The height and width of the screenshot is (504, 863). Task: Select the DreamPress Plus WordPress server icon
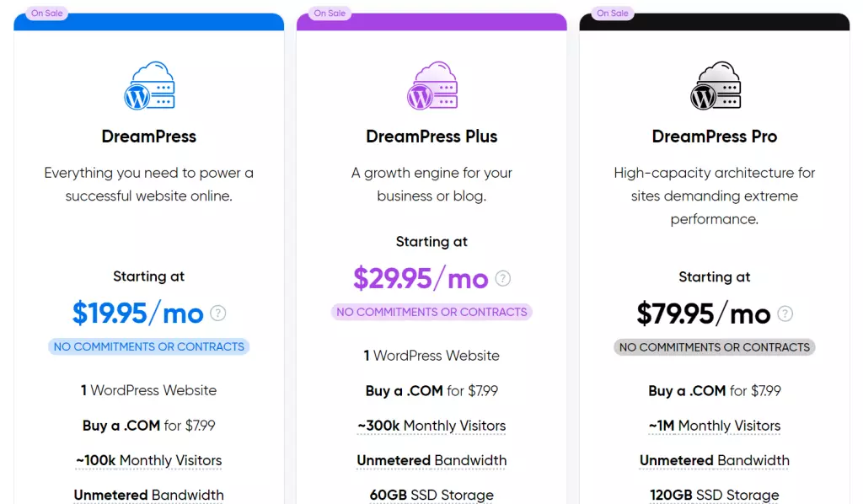coord(431,84)
